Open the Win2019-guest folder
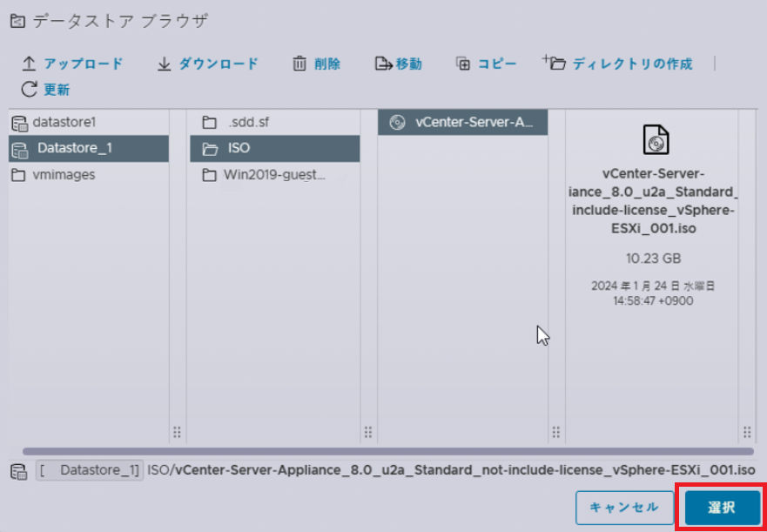Image resolution: width=767 pixels, height=532 pixels. tap(274, 175)
